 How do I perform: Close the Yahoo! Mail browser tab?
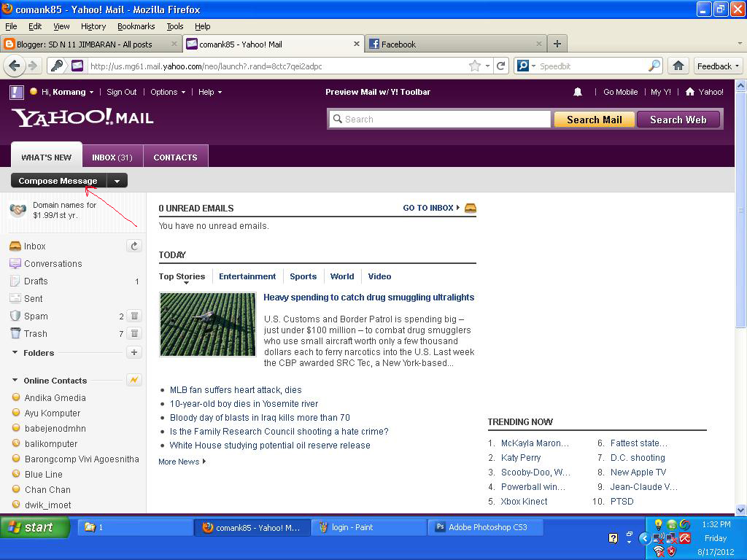pyautogui.click(x=356, y=44)
